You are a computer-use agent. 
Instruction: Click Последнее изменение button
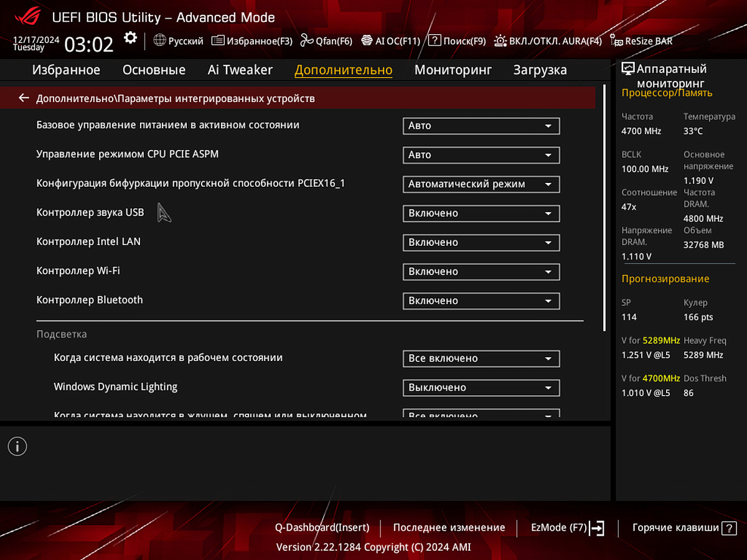coord(449,528)
